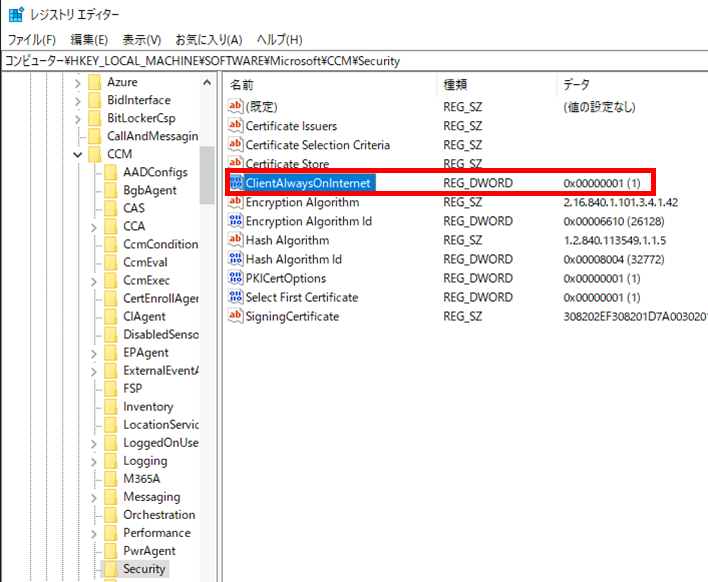This screenshot has width=708, height=582.
Task: Expand the Performance key
Action: [x=94, y=534]
